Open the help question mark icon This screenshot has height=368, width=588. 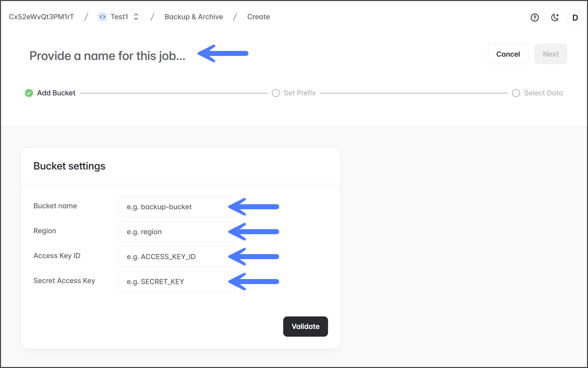coord(534,18)
